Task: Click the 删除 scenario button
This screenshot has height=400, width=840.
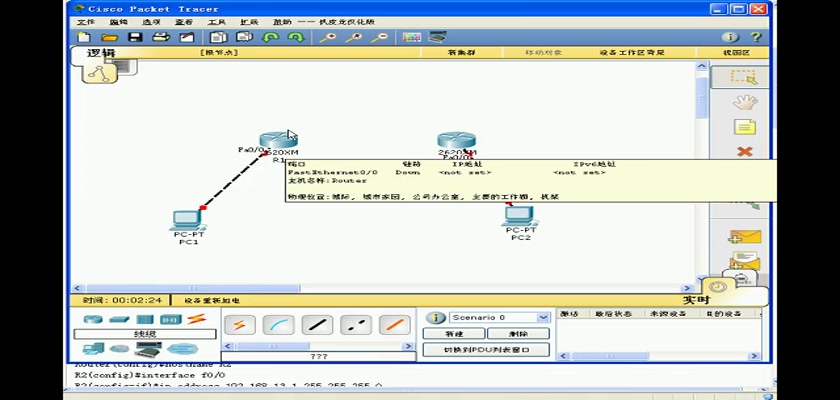Action: coord(517,333)
